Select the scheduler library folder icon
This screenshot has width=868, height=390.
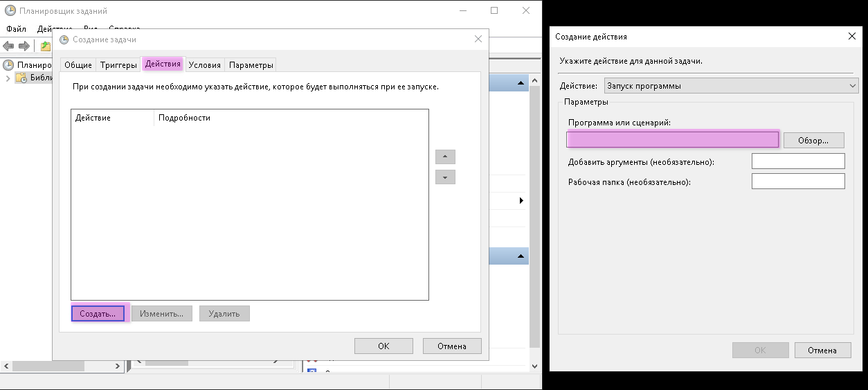click(22, 78)
